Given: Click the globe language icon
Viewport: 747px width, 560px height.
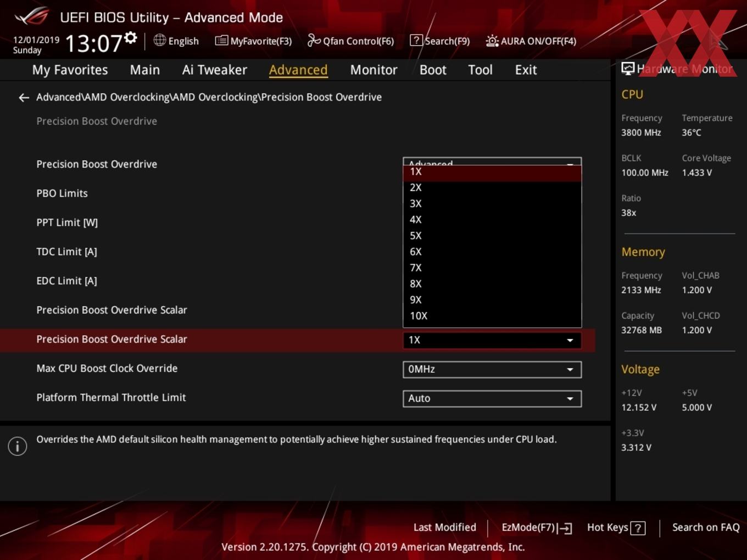Looking at the screenshot, I should click(159, 40).
